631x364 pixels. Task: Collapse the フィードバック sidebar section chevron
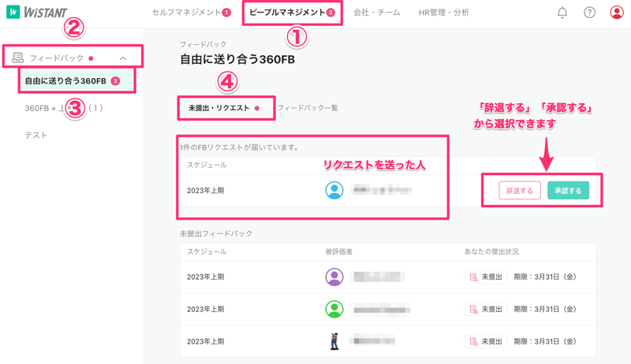pos(123,58)
